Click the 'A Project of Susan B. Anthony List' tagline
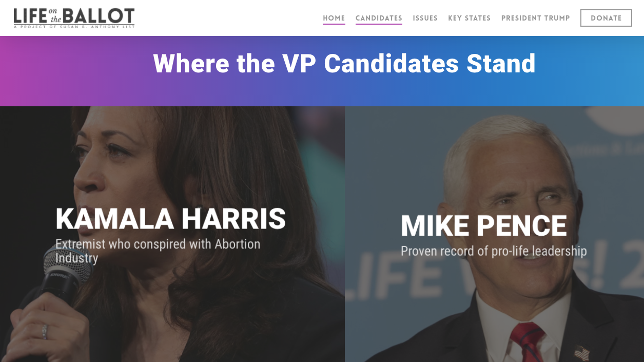The height and width of the screenshot is (362, 644). point(74,27)
